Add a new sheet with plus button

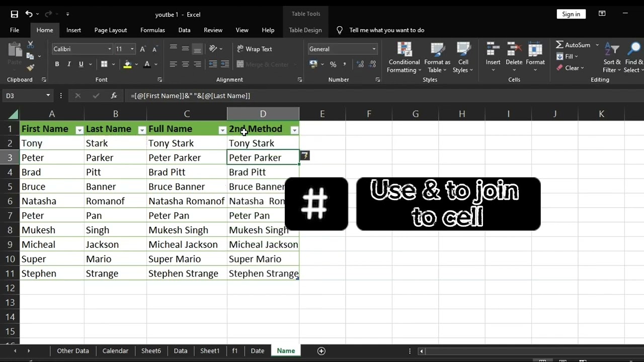point(321,351)
